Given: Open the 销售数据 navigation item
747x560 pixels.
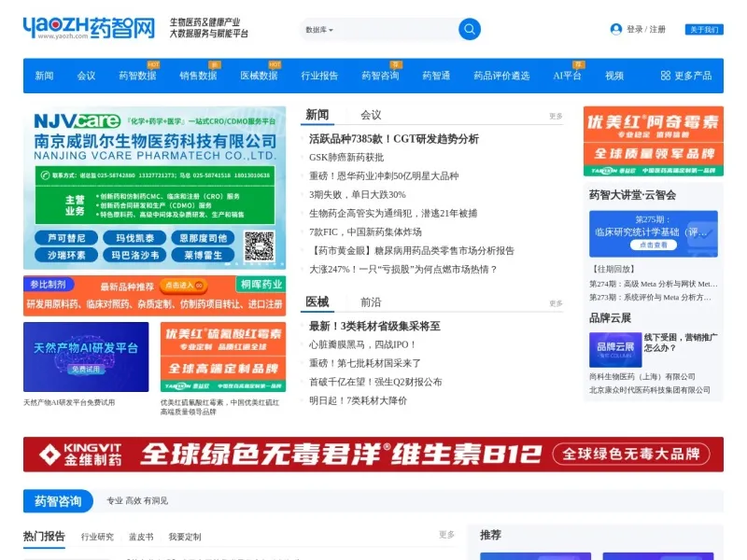Looking at the screenshot, I should [x=198, y=76].
